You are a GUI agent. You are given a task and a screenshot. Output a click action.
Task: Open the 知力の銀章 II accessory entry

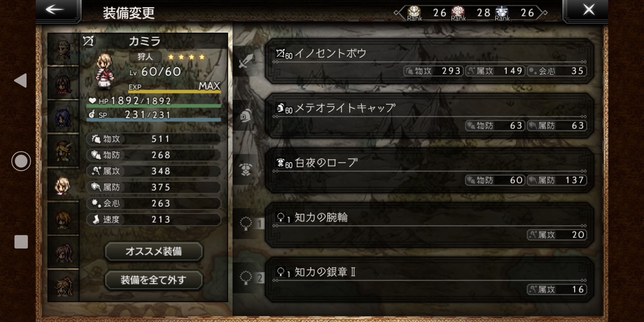click(x=429, y=279)
